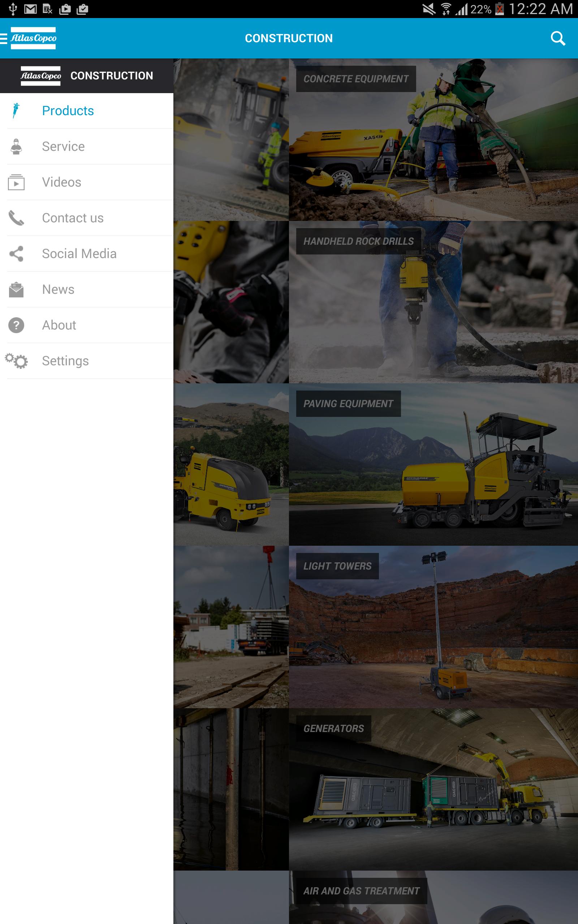Screen dimensions: 578x924
Task: Tap the drawer header Atlas Copco logo
Action: click(x=40, y=75)
